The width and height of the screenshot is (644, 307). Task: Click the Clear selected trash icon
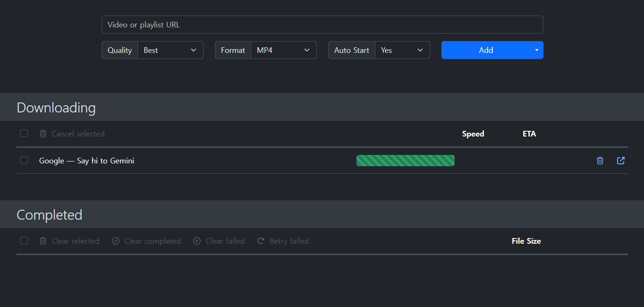(x=43, y=241)
